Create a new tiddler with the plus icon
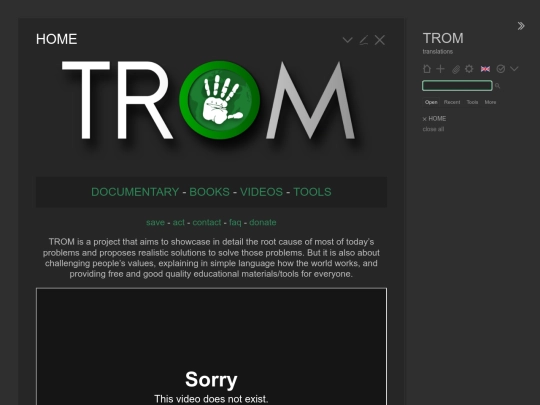Image resolution: width=540 pixels, height=405 pixels. pyautogui.click(x=440, y=69)
